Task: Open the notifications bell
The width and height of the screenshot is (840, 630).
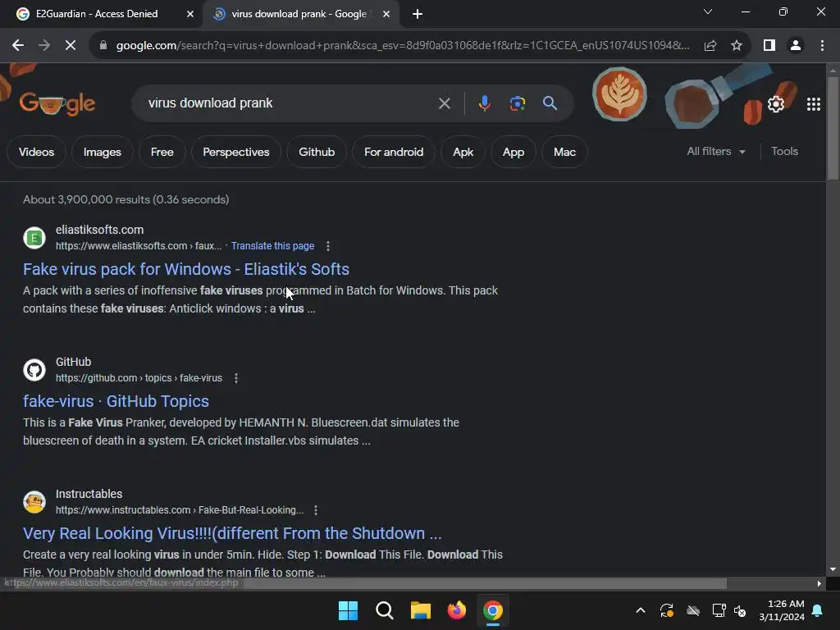Action: point(818,610)
